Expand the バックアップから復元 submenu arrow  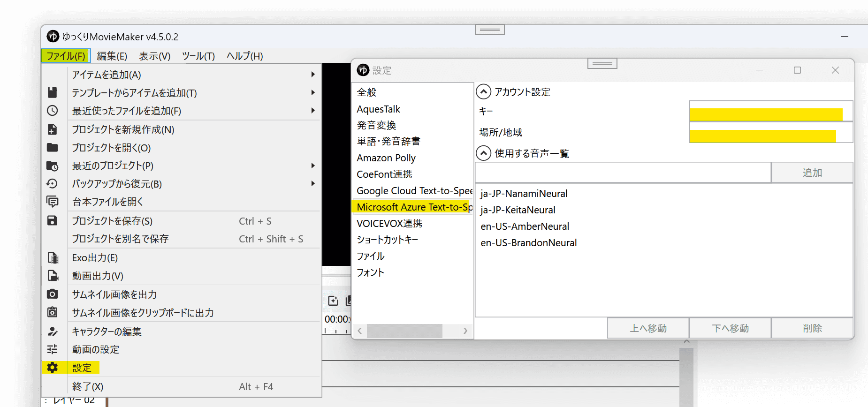coord(313,184)
